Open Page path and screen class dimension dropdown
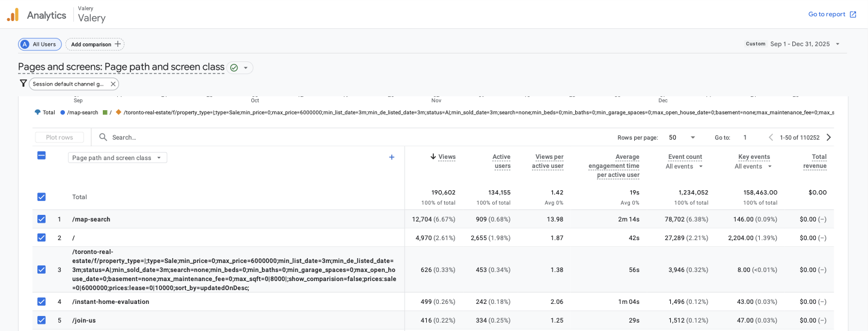This screenshot has height=331, width=868. point(117,158)
